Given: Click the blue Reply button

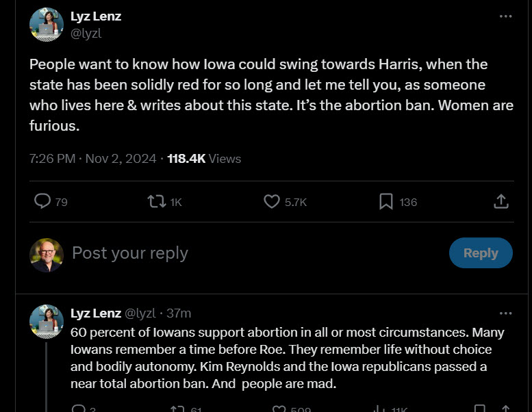Looking at the screenshot, I should point(481,253).
